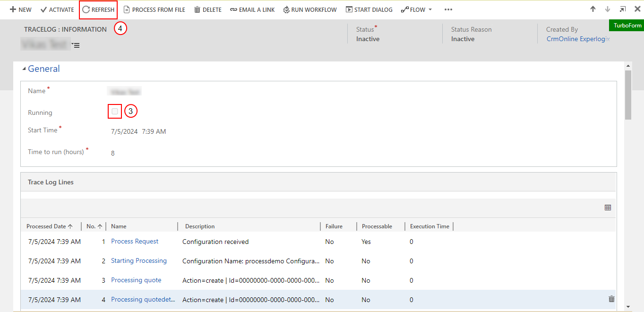Click the vertical scrollbar thumb

point(628,95)
